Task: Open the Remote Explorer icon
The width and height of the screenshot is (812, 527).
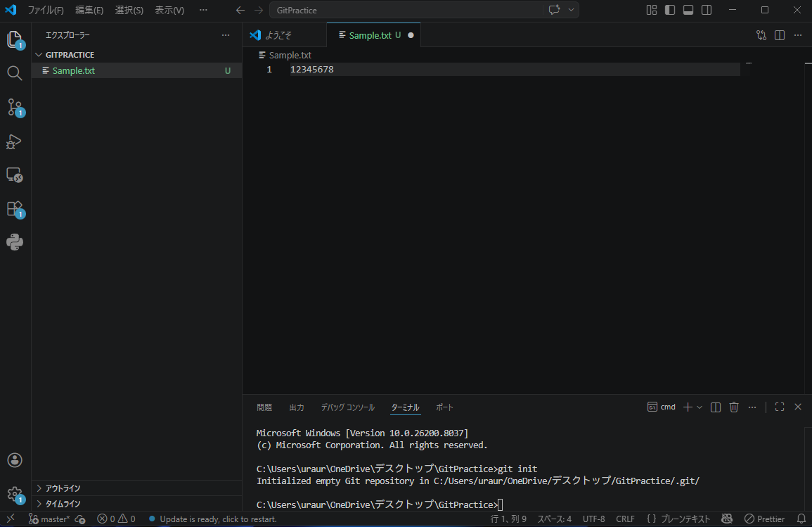Action: point(15,174)
